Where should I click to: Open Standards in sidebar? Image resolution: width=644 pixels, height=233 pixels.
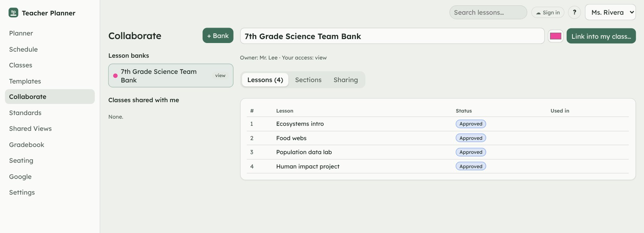point(50,113)
